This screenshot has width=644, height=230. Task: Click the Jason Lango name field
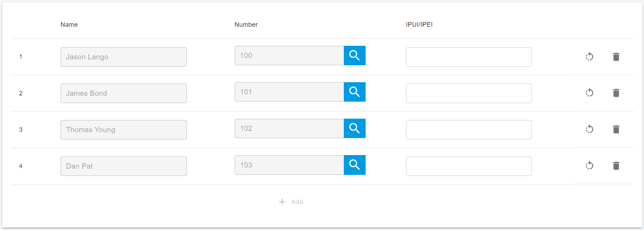tap(123, 57)
